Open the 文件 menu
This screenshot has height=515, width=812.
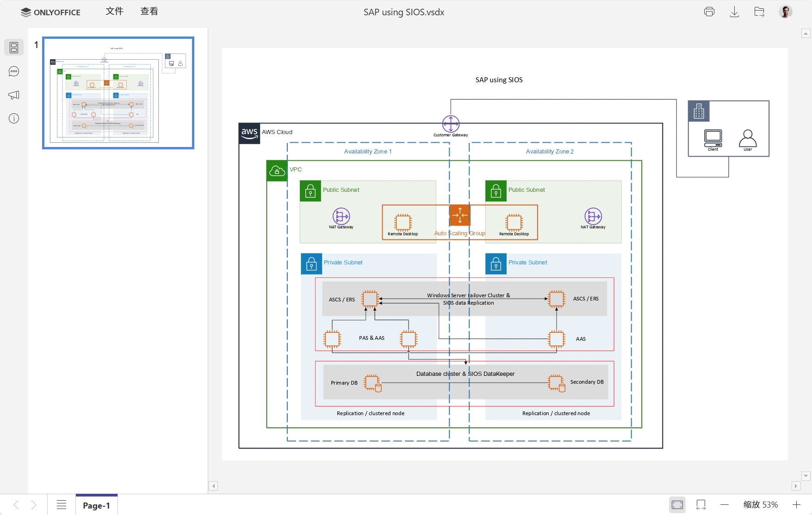[114, 11]
